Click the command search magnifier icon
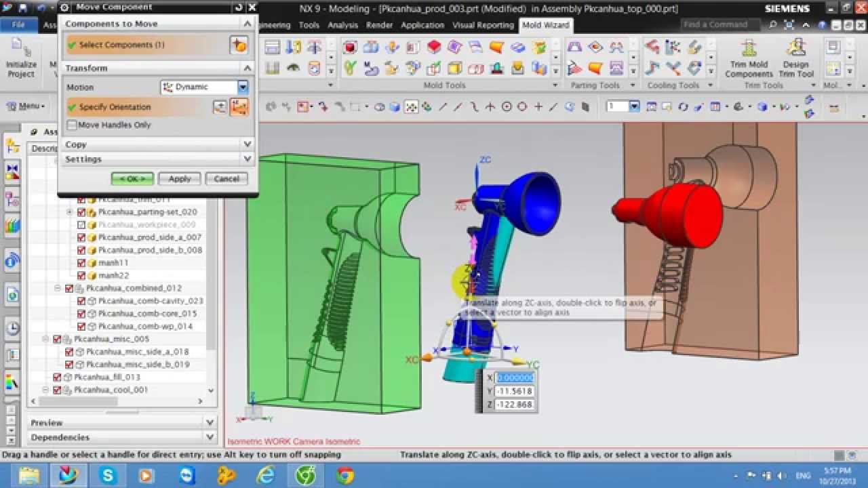 tap(773, 24)
